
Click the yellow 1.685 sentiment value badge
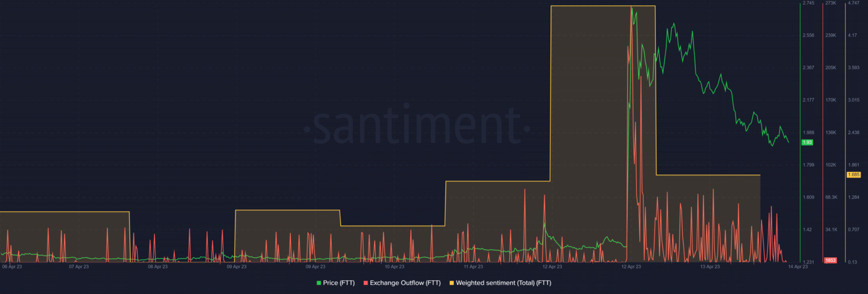(853, 175)
